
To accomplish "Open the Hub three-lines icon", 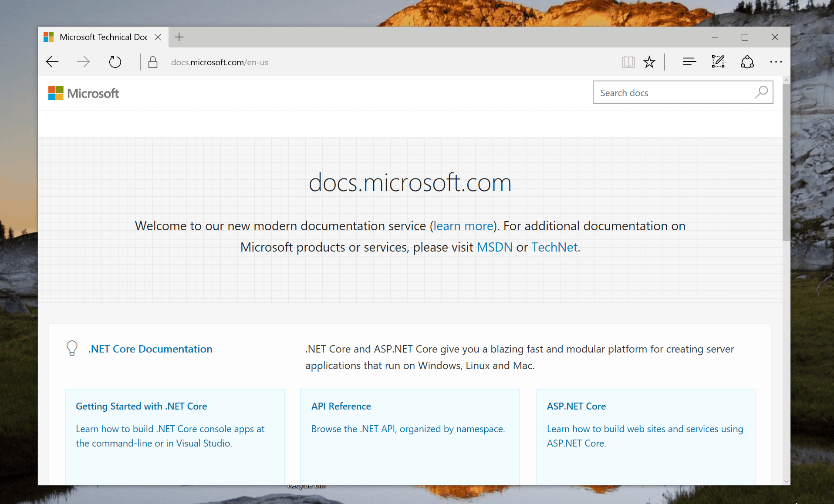I will click(x=689, y=62).
